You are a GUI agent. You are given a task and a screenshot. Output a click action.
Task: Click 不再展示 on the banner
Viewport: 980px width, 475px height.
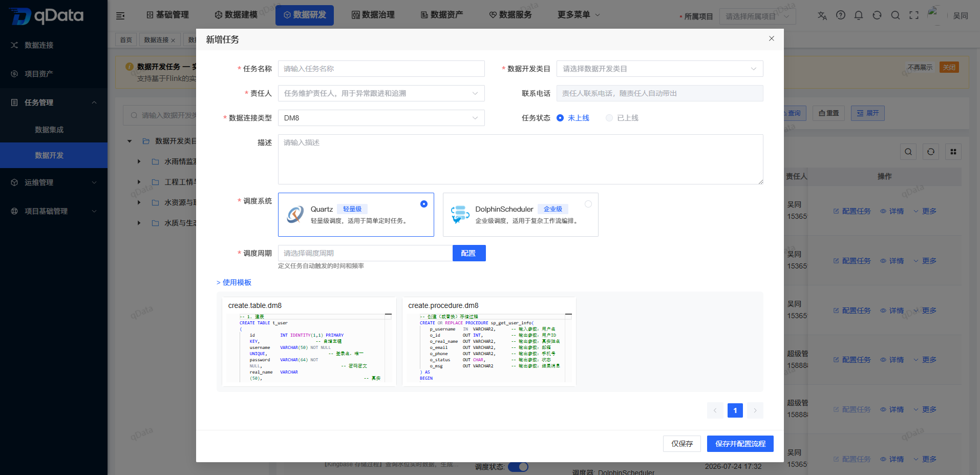pos(920,67)
